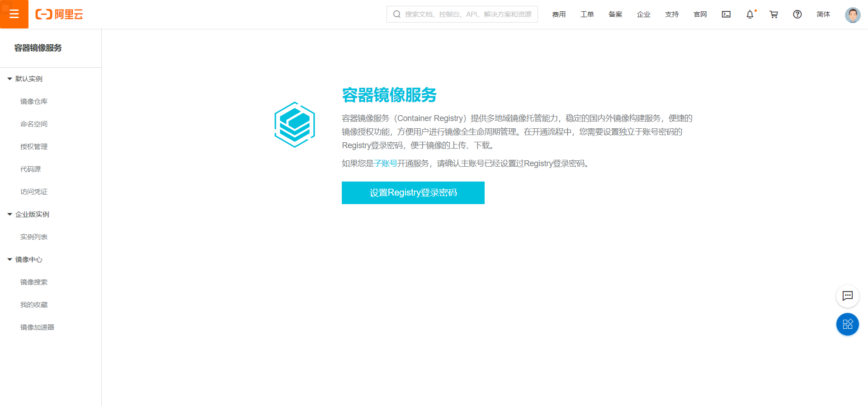The width and height of the screenshot is (868, 406).
Task: Open the shopping cart icon
Action: click(774, 14)
